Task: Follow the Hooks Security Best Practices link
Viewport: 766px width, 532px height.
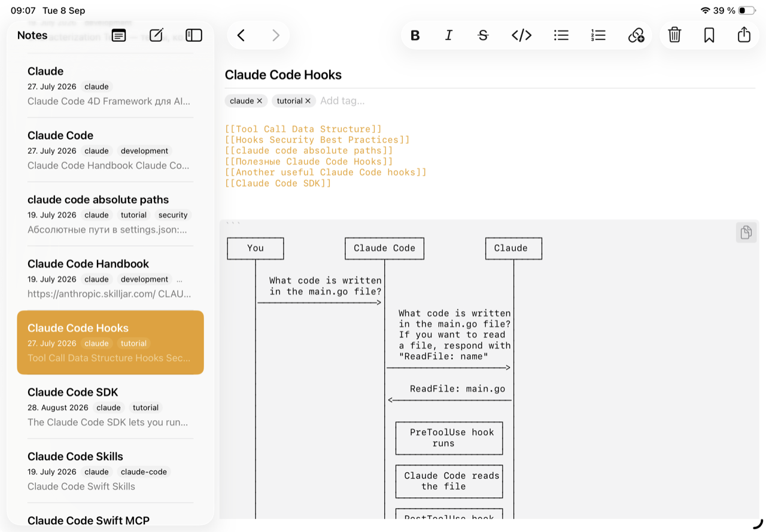Action: coord(318,140)
